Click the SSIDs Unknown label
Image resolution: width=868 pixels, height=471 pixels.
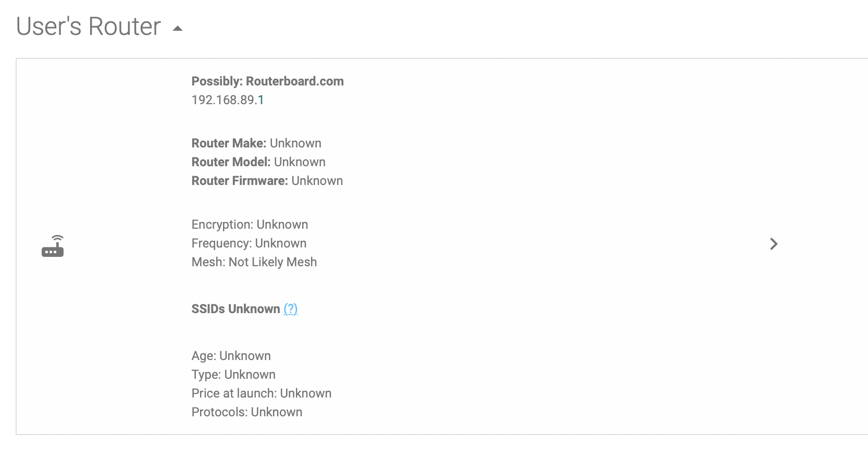point(236,309)
